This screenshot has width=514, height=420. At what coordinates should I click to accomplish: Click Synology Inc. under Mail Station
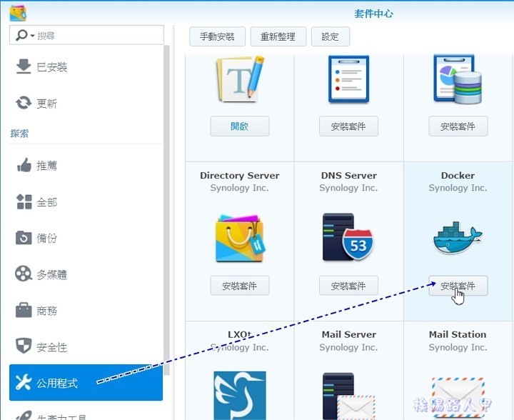[458, 347]
